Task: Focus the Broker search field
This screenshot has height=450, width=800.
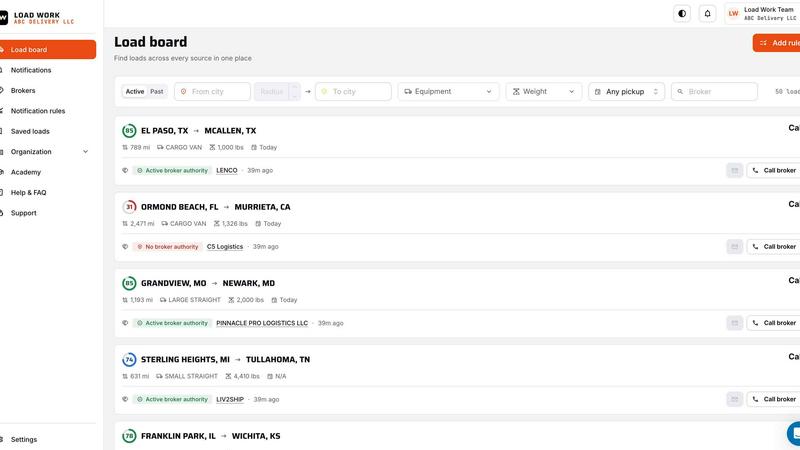Action: [714, 91]
